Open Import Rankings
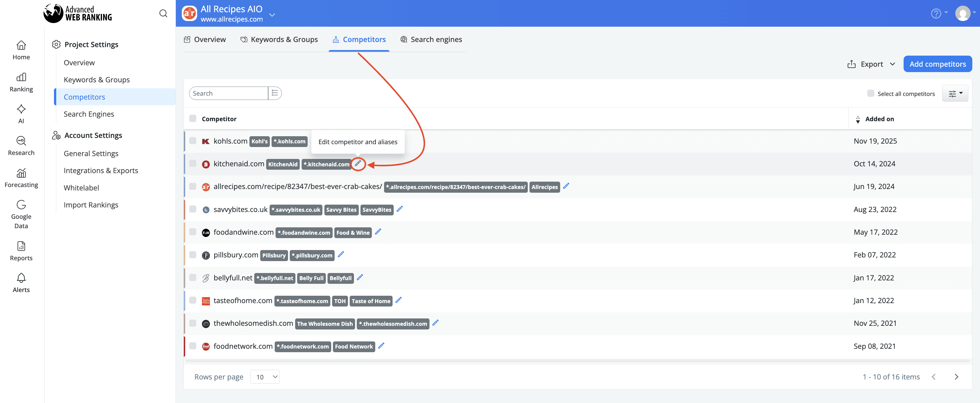 [91, 205]
